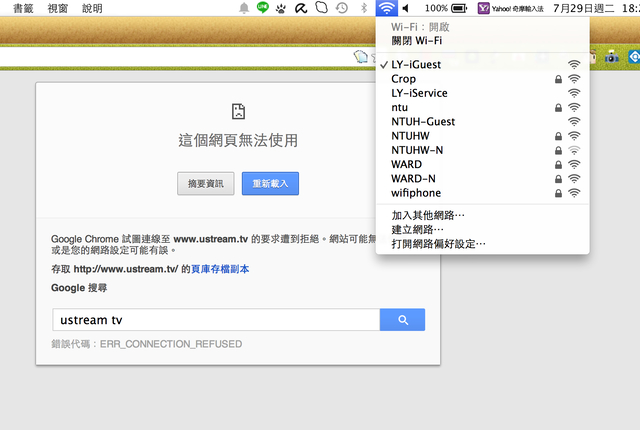Connect to the WARD-N network
The image size is (640, 430).
482,179
